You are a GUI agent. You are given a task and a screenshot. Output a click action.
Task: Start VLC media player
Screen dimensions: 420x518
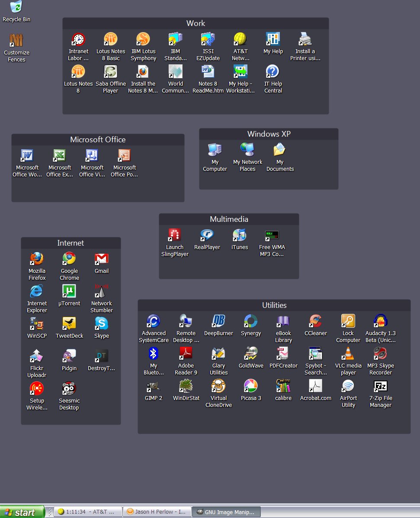(348, 354)
